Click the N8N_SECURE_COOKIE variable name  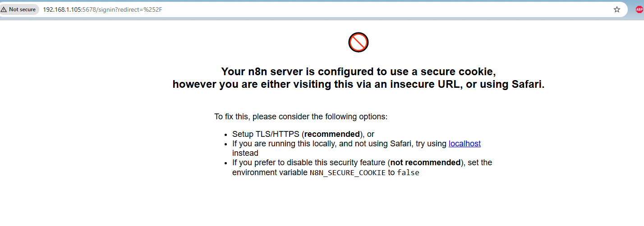[x=348, y=172]
